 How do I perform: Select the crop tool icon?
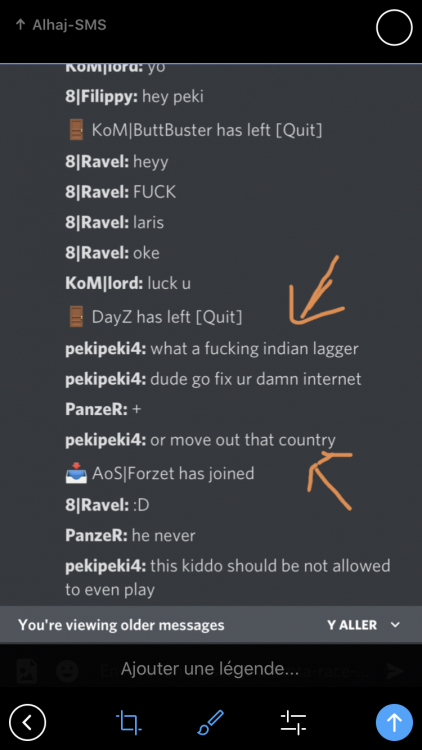[x=128, y=722]
